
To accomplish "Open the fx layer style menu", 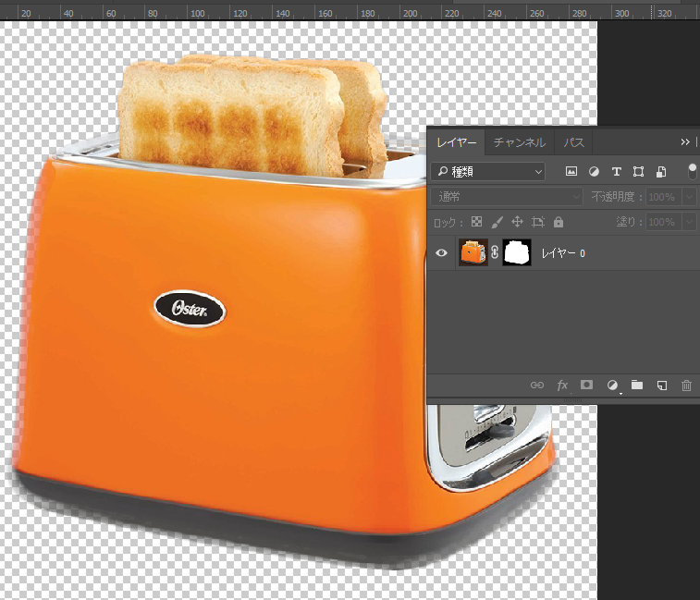I will pyautogui.click(x=562, y=386).
